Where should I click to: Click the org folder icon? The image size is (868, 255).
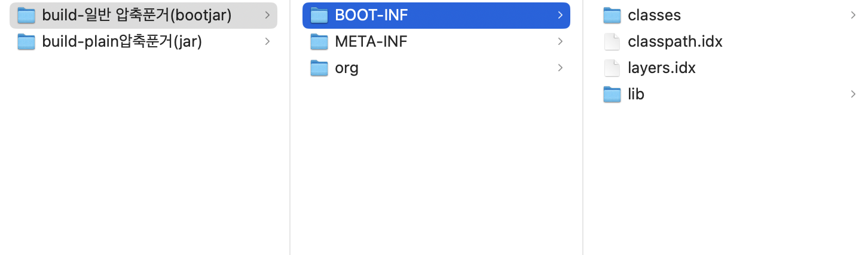(319, 68)
